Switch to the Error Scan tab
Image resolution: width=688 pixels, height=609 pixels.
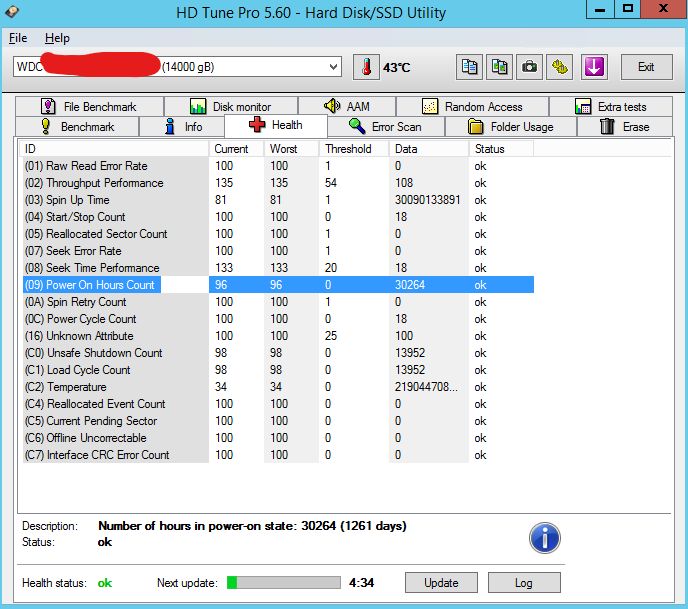386,127
